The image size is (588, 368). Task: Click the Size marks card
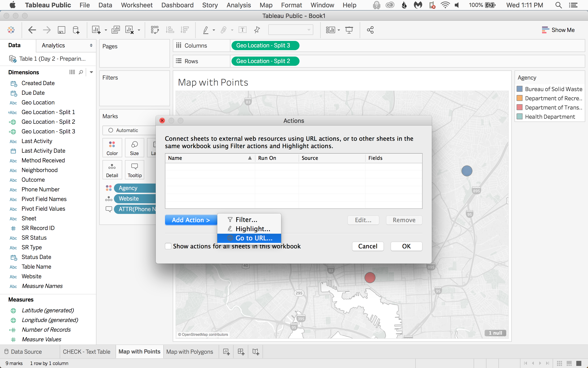[134, 148]
